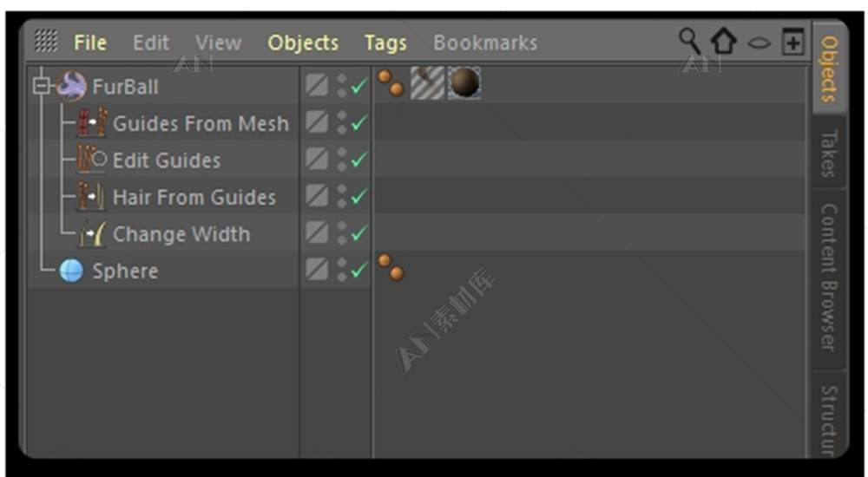The height and width of the screenshot is (477, 868).
Task: Open the Content Browser side tab
Action: point(828,277)
